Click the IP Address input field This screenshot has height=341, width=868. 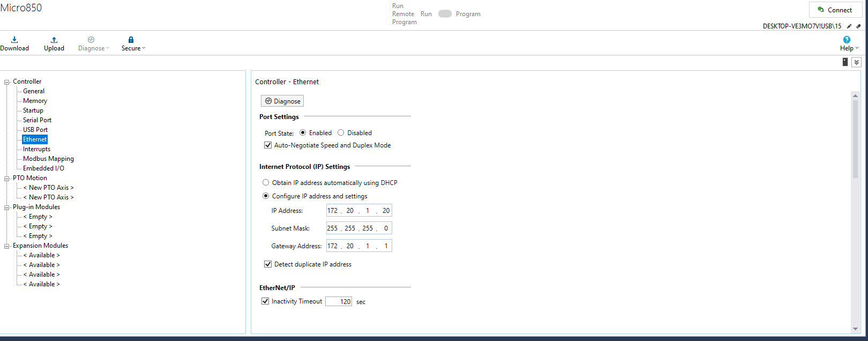[x=359, y=211]
